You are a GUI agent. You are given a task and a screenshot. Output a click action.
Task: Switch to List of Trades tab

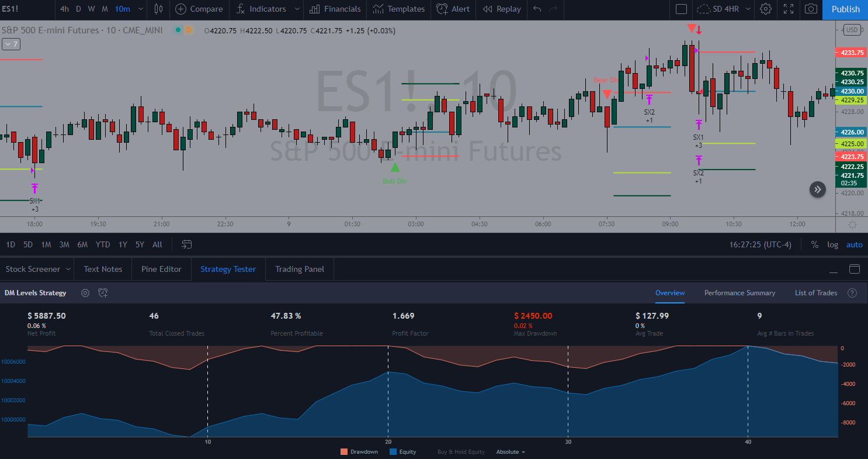(816, 293)
